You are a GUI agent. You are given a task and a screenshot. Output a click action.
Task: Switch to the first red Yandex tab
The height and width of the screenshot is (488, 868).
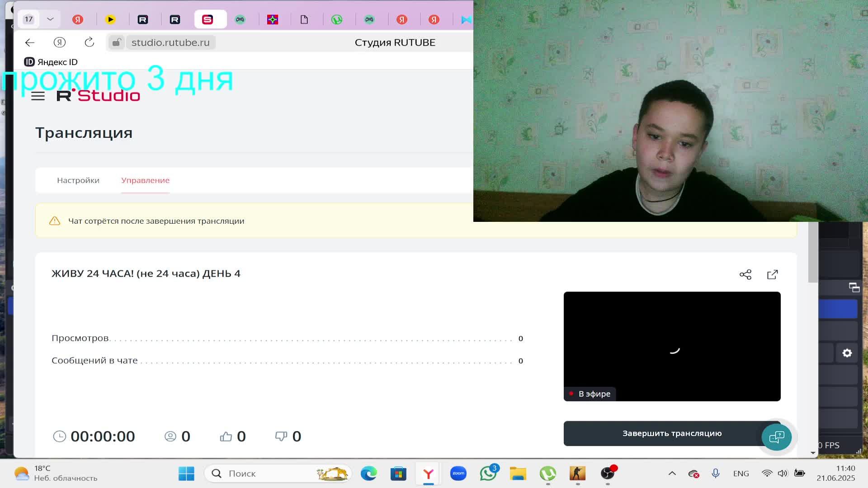pyautogui.click(x=78, y=19)
